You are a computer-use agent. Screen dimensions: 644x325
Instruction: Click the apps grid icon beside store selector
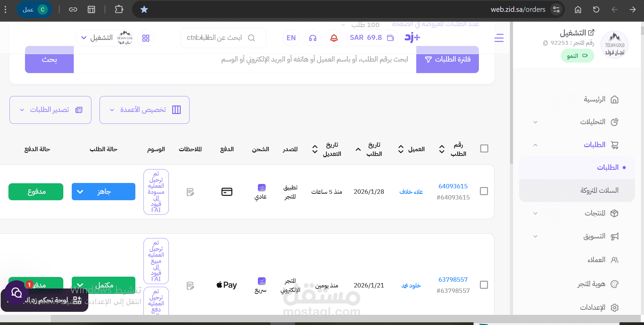pyautogui.click(x=146, y=38)
